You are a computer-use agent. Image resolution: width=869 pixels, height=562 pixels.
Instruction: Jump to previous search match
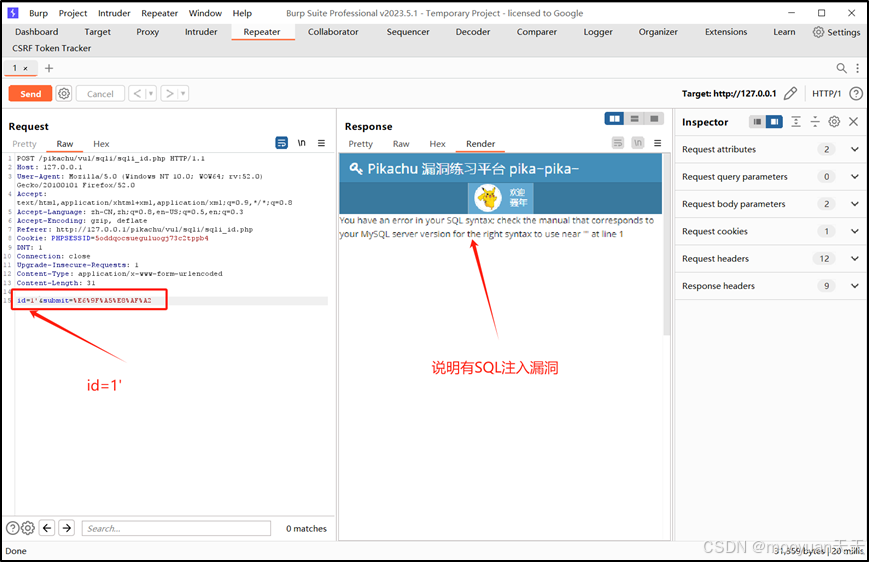[x=47, y=528]
